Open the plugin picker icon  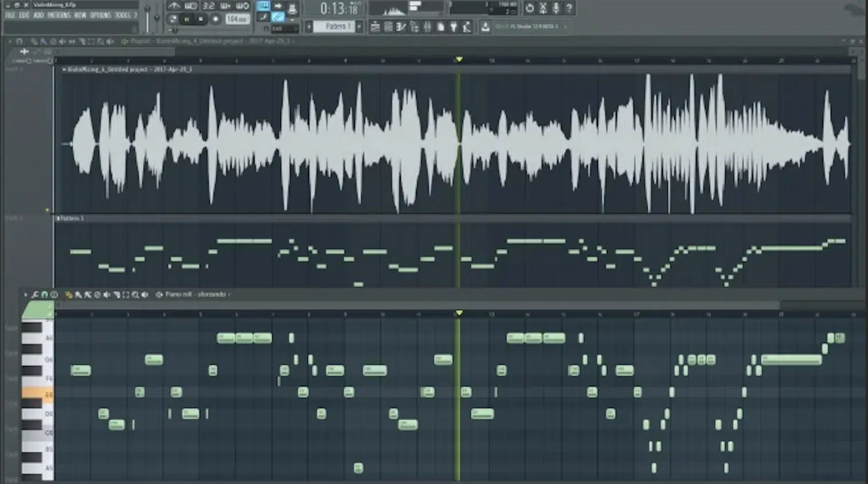[x=453, y=26]
